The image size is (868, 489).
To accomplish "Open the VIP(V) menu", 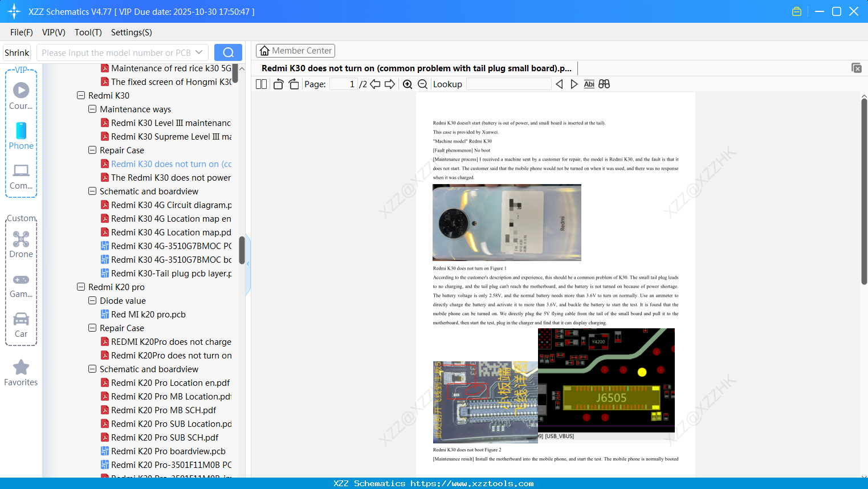I will coord(54,32).
